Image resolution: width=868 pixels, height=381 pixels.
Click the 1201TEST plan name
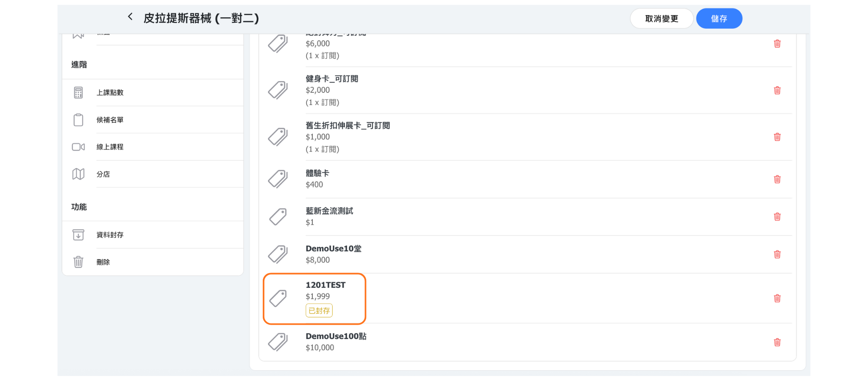pyautogui.click(x=325, y=285)
